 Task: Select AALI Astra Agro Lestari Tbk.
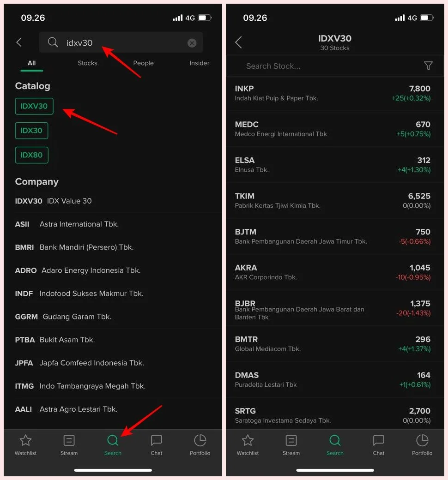[x=113, y=409]
